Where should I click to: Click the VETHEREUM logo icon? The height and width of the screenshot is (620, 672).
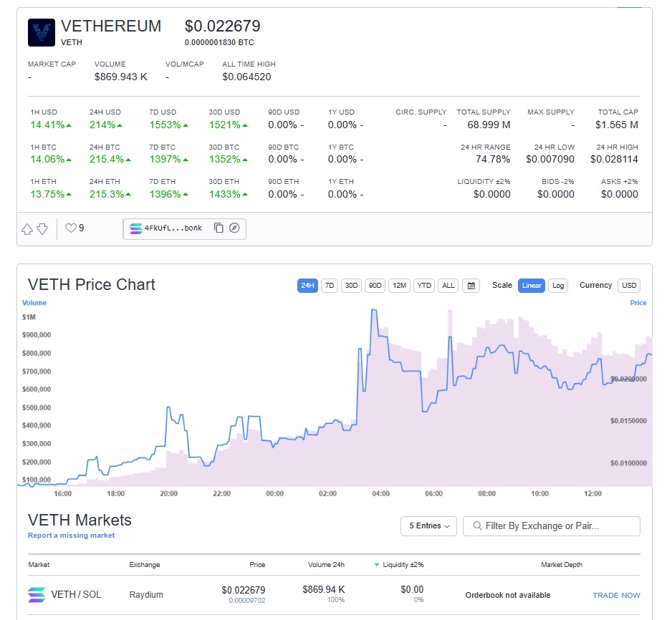pyautogui.click(x=42, y=33)
